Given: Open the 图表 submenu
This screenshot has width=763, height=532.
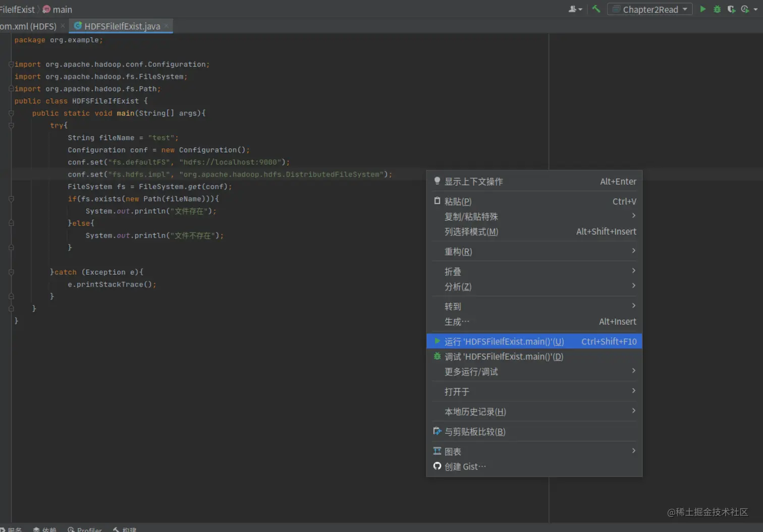Looking at the screenshot, I should [x=534, y=452].
